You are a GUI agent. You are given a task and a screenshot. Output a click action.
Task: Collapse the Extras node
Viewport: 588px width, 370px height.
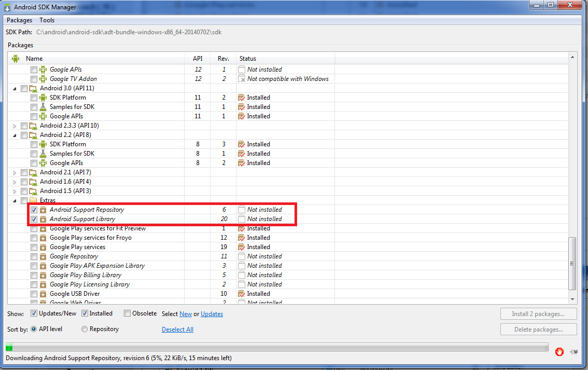coord(15,201)
